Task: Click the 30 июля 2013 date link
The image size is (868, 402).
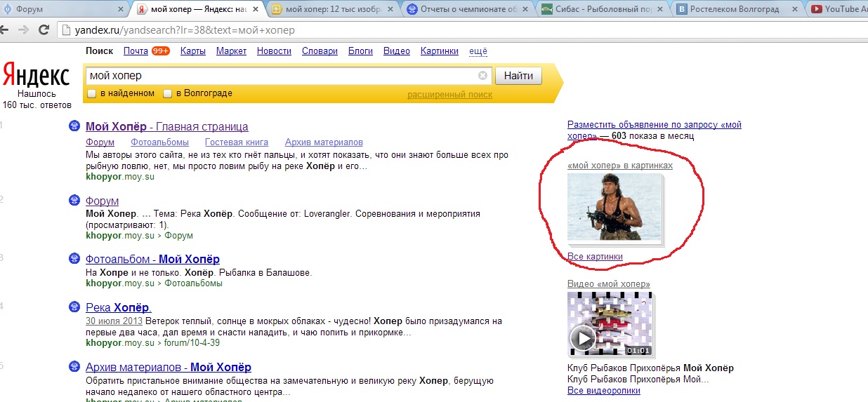Action: pos(114,321)
